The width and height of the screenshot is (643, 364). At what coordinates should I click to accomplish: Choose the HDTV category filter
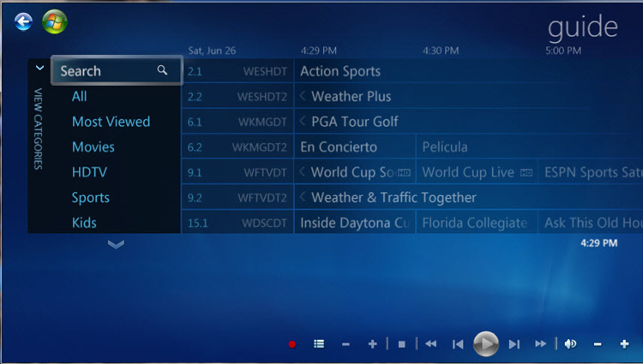point(90,172)
